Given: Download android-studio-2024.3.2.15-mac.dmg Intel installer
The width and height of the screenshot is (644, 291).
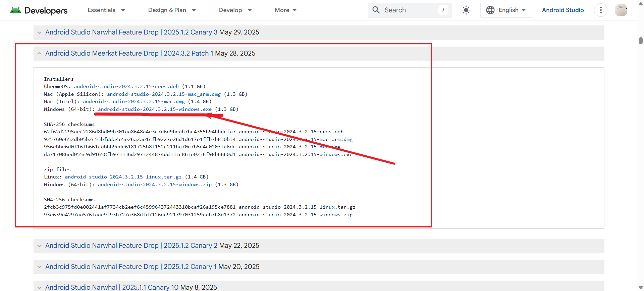Looking at the screenshot, I should (134, 101).
